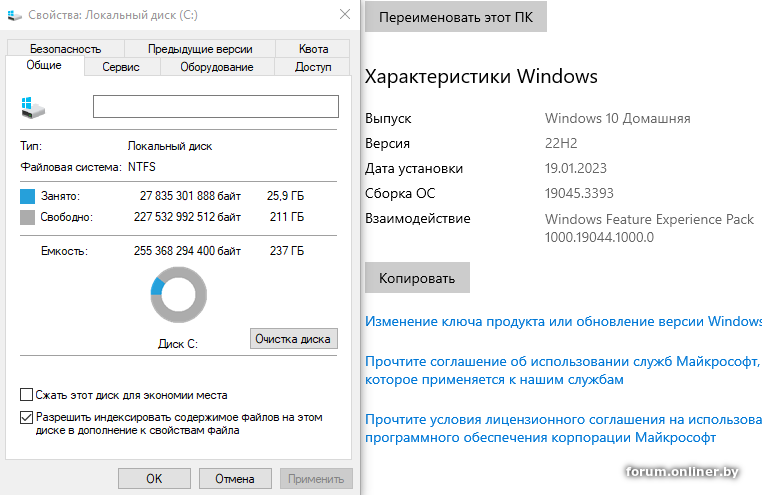Confirm with the 'ОК' button

(x=154, y=478)
